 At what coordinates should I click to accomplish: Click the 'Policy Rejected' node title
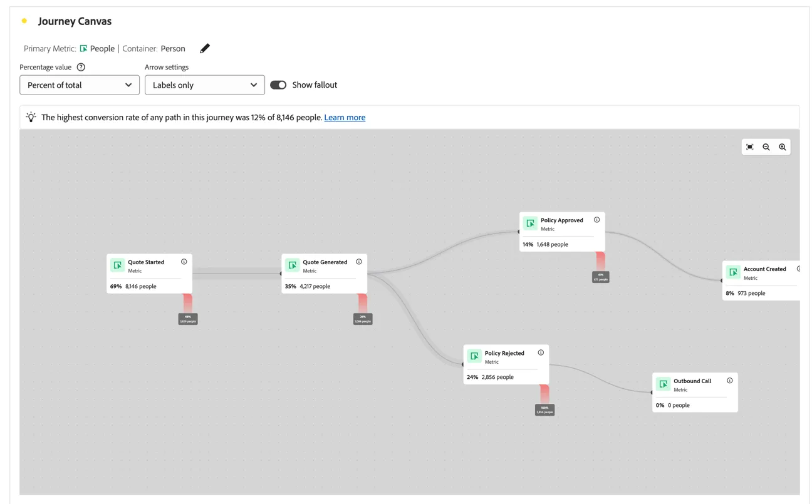(504, 353)
